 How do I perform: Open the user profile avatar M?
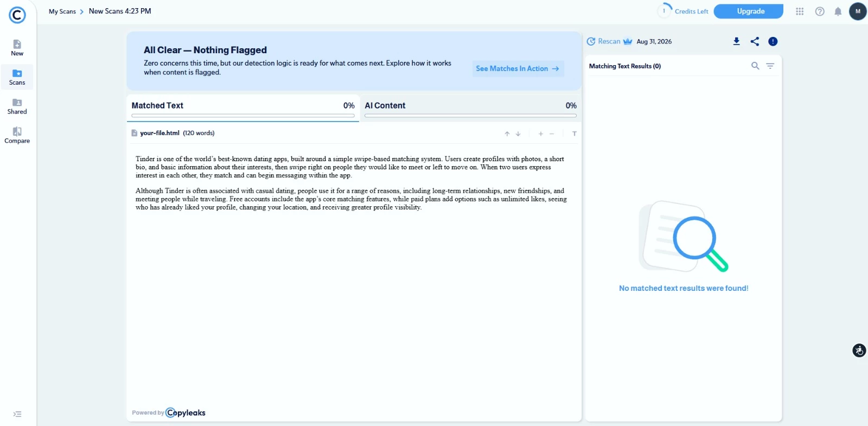pos(858,11)
